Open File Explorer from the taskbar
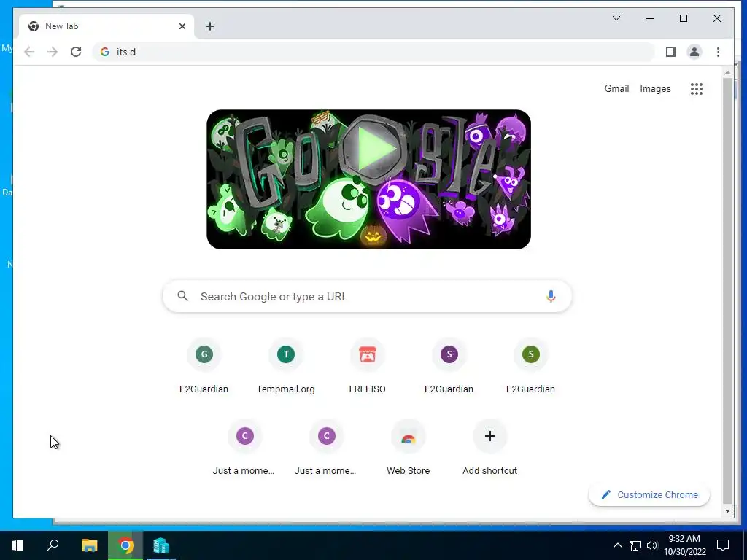 tap(89, 545)
